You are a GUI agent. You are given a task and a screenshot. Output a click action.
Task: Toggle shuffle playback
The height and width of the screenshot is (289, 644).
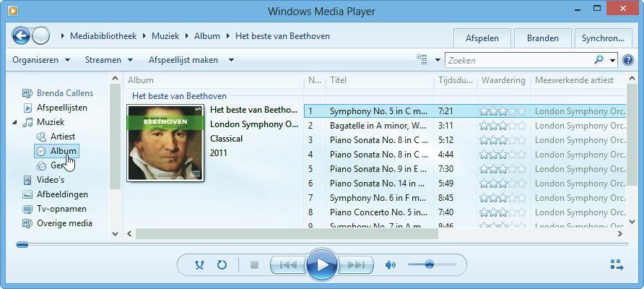coord(199,265)
